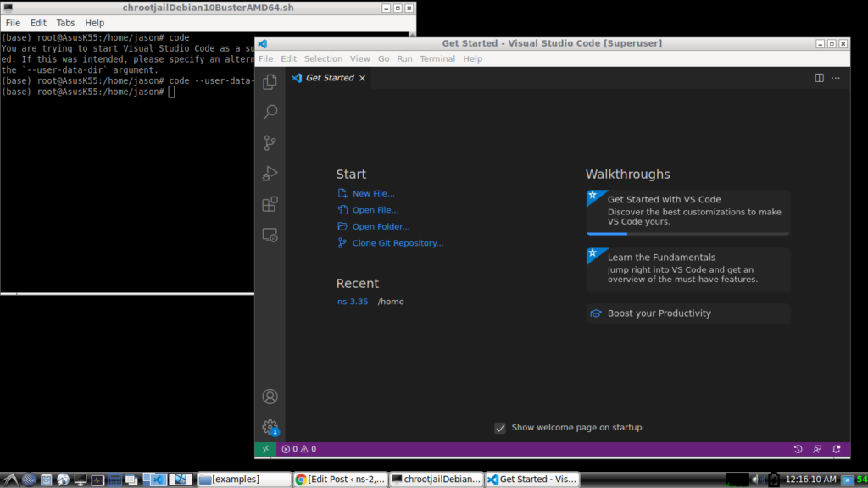The height and width of the screenshot is (488, 868).
Task: Open the Terminal menu in VS Code
Action: pos(437,59)
